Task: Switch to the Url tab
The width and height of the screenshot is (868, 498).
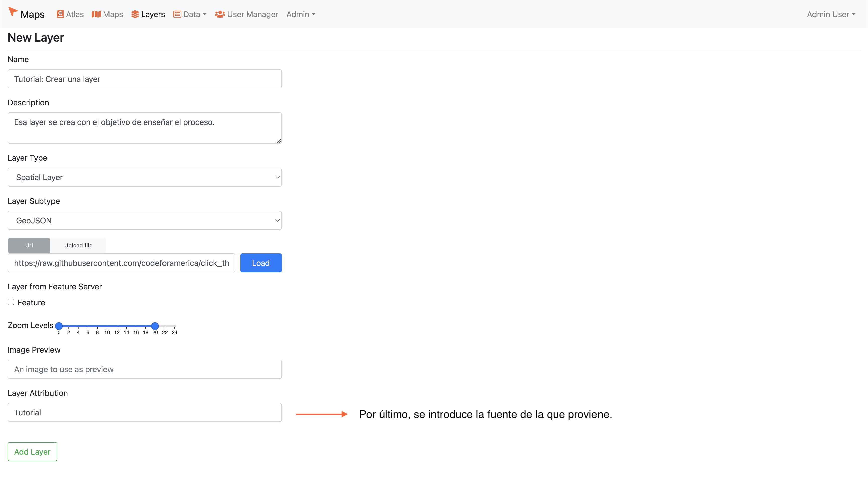Action: point(29,245)
